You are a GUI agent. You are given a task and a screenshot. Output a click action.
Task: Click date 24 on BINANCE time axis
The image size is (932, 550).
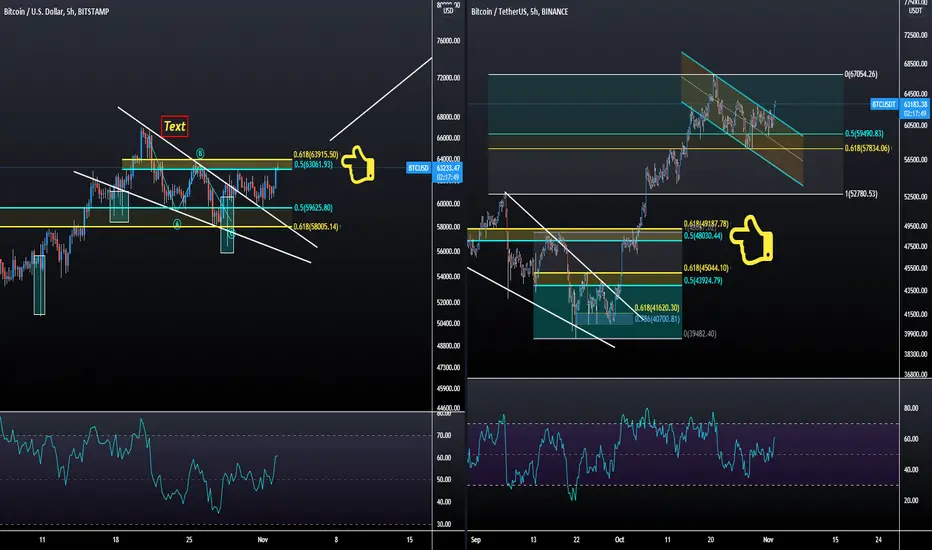point(879,540)
